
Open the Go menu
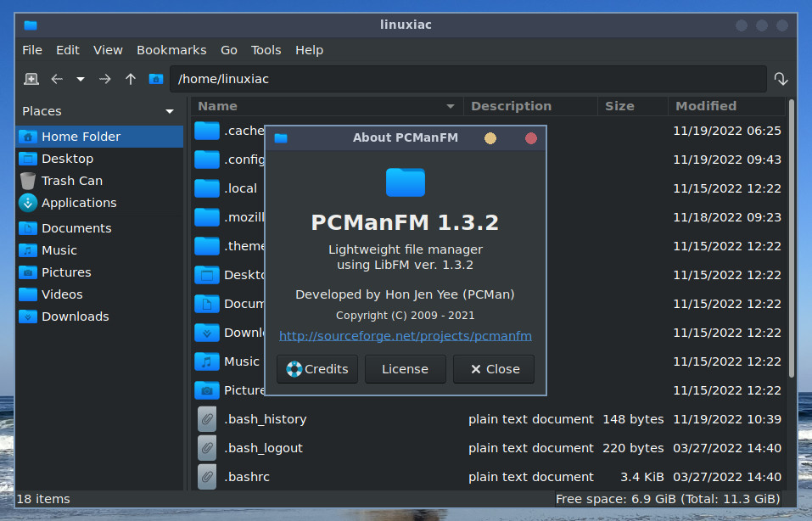click(x=229, y=50)
